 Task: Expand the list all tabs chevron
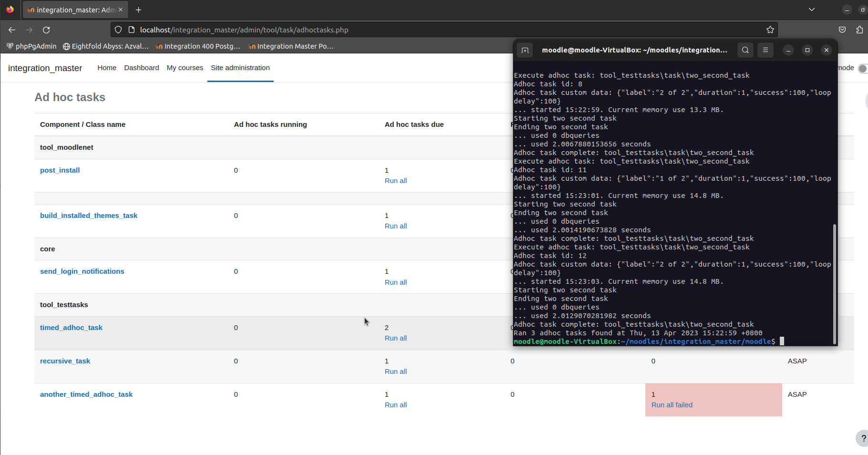[x=812, y=10]
